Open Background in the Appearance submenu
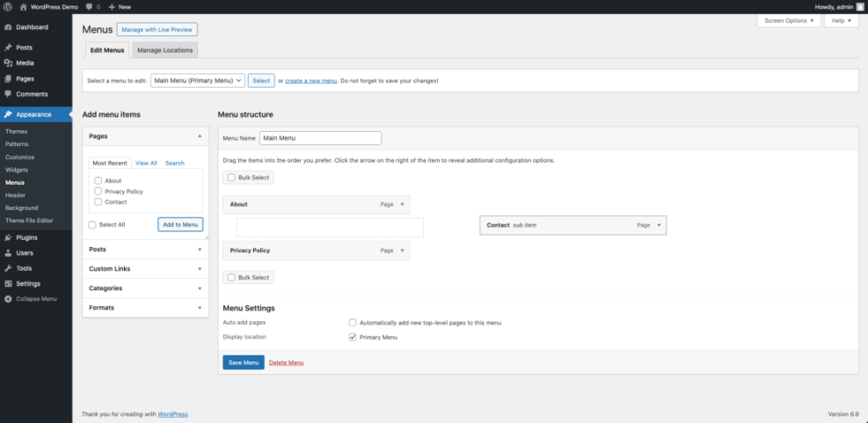The image size is (868, 423). click(x=22, y=208)
